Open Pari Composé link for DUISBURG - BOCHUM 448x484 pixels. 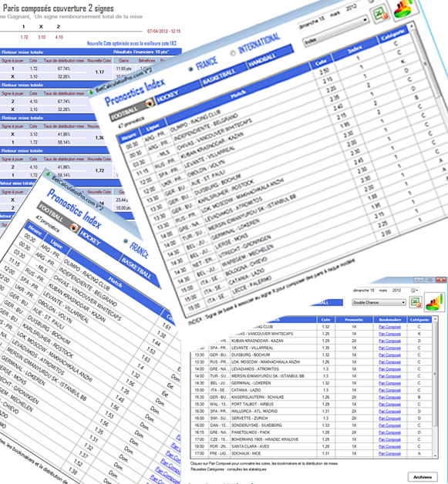[x=389, y=355]
